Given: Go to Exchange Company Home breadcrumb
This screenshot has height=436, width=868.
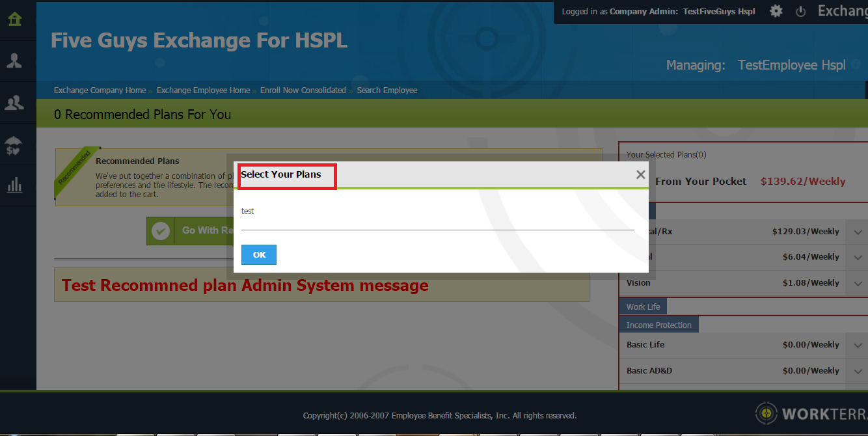Looking at the screenshot, I should pos(100,90).
